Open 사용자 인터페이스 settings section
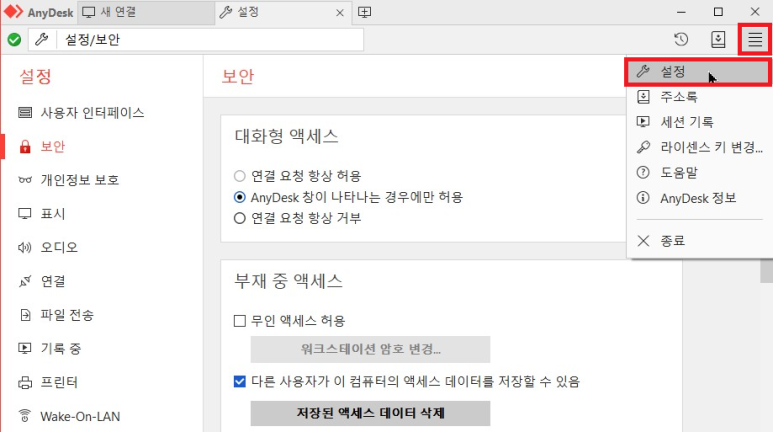This screenshot has width=773, height=432. coord(93,113)
